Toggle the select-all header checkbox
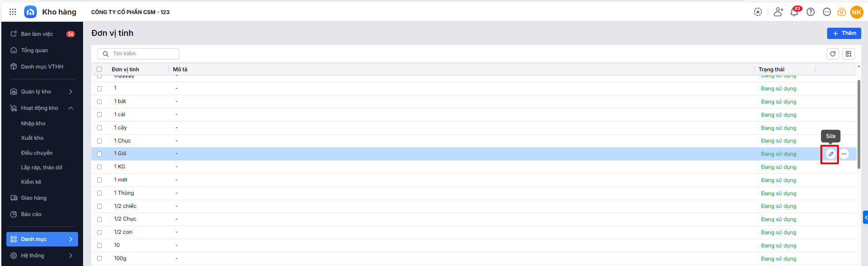 [x=99, y=69]
